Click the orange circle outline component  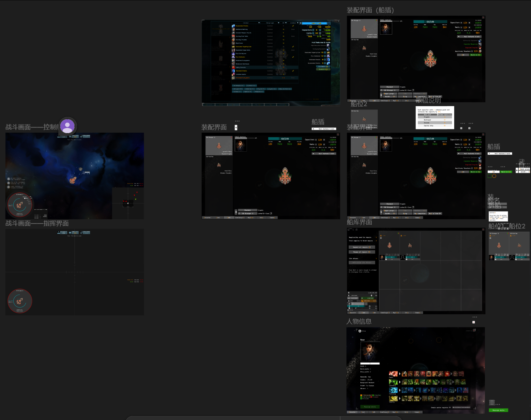click(x=494, y=176)
